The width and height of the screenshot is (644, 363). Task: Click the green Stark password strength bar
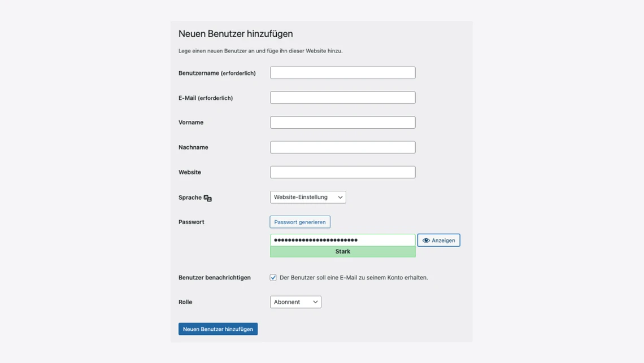pyautogui.click(x=342, y=252)
